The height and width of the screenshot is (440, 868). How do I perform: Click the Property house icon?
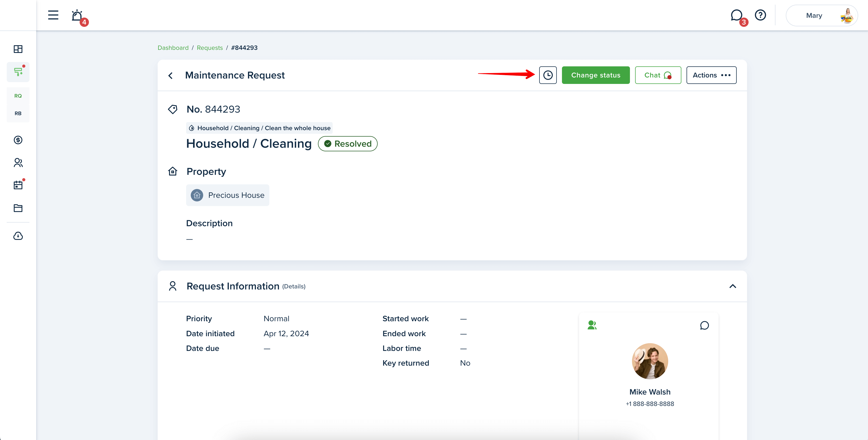point(172,171)
